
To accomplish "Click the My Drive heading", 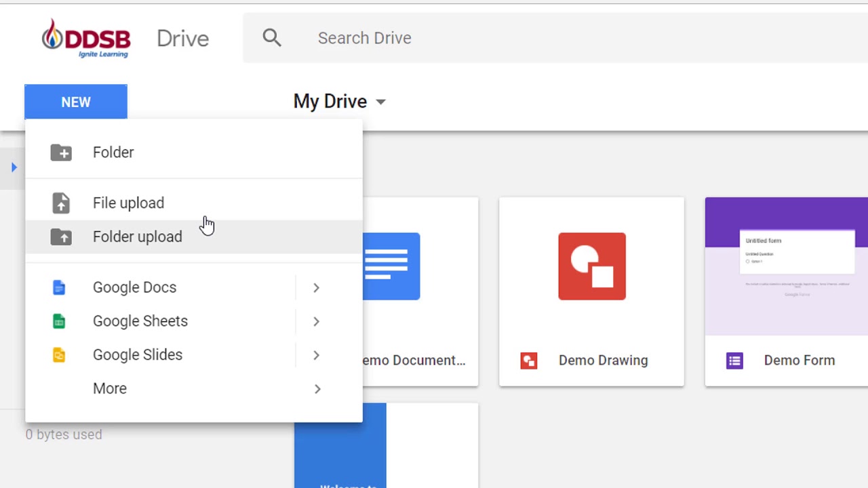I will coord(330,102).
